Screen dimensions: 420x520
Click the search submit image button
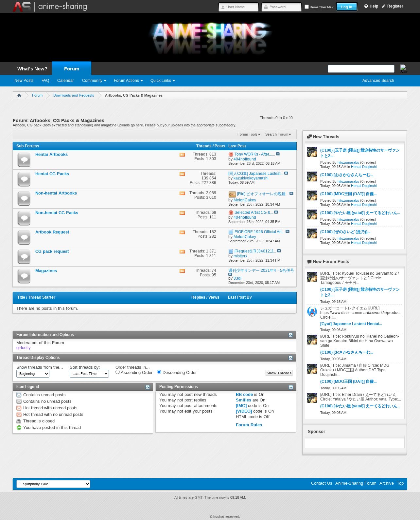point(404,69)
